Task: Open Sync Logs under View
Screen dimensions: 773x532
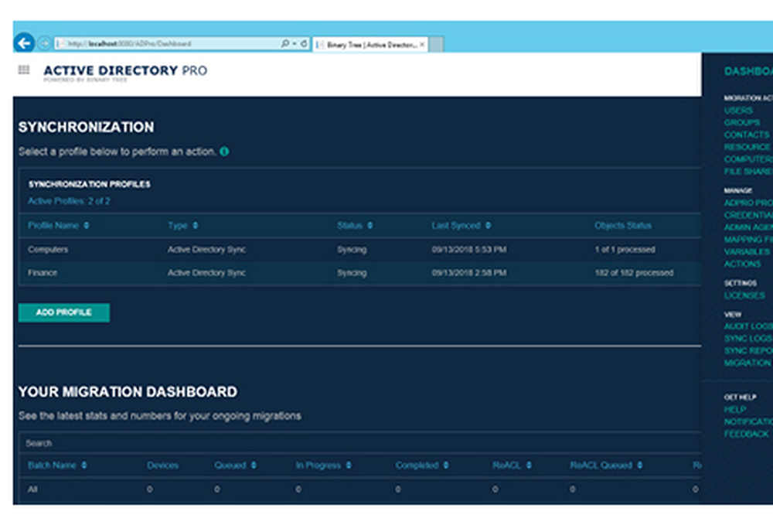Action: coord(748,338)
